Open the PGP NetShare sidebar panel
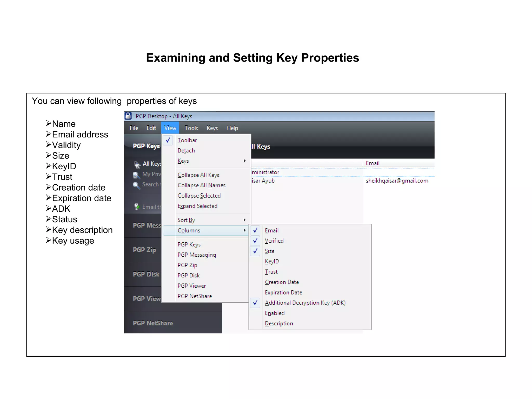Viewport: 532px width, 399px height. coord(153,323)
